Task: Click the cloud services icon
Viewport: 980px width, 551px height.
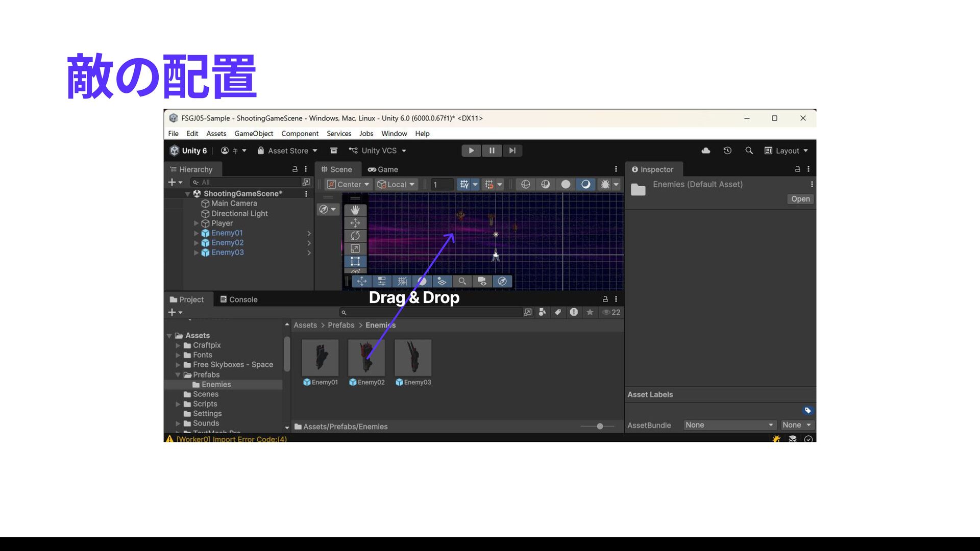Action: click(706, 151)
